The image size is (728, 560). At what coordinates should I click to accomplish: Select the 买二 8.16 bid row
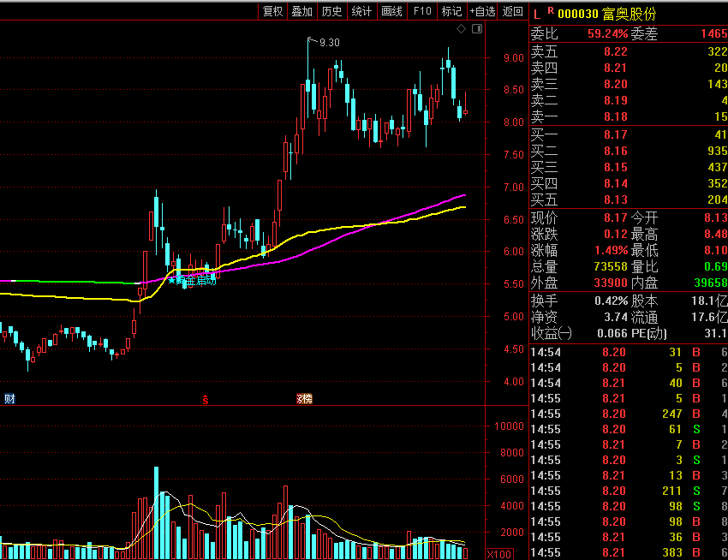click(629, 151)
